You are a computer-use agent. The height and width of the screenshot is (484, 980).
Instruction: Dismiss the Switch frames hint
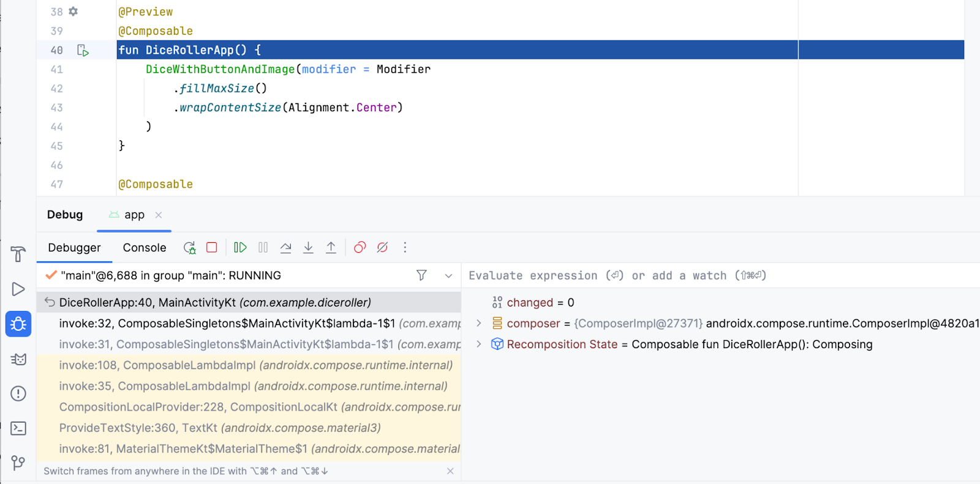[450, 471]
